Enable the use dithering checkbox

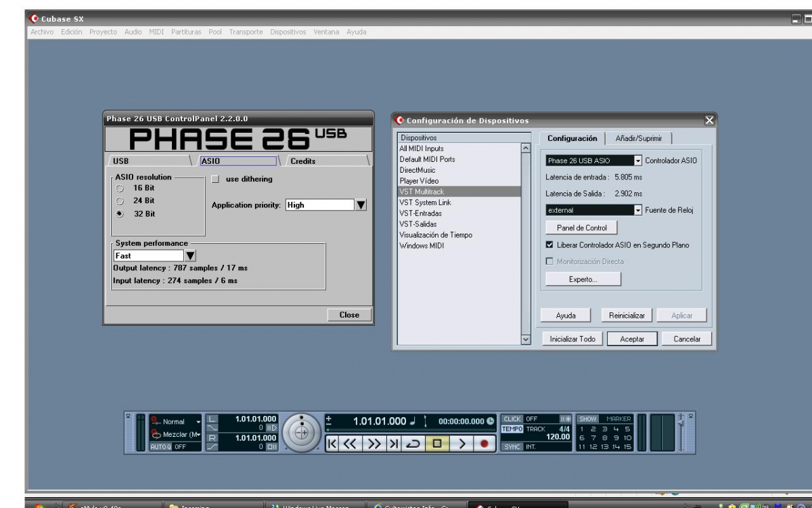click(x=215, y=179)
